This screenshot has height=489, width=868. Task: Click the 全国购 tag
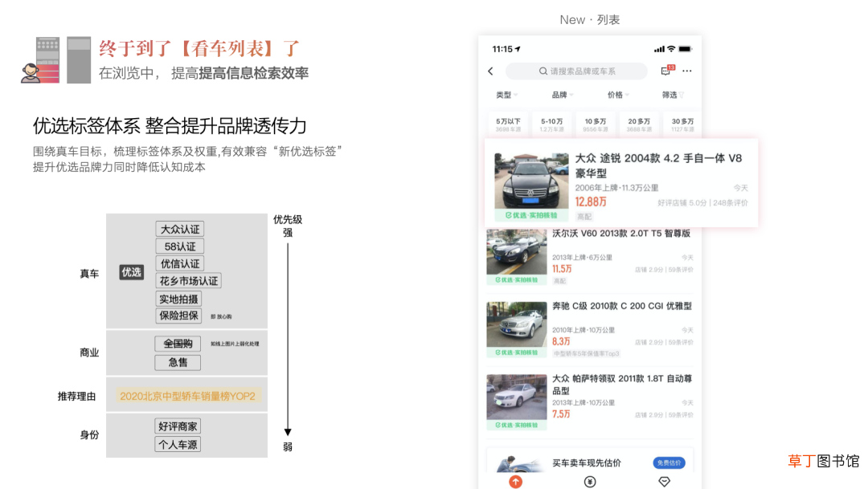pyautogui.click(x=178, y=344)
